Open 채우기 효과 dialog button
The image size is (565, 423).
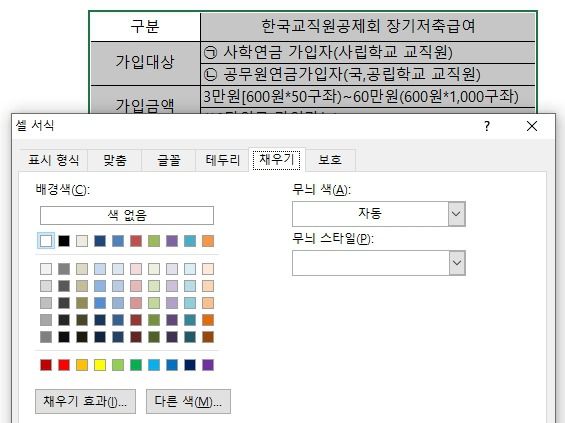(x=85, y=401)
